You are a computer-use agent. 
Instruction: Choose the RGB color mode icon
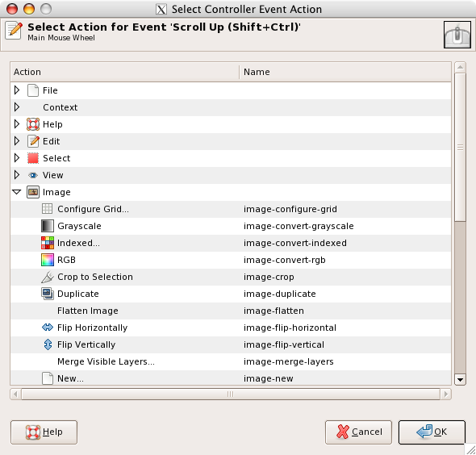(48, 260)
